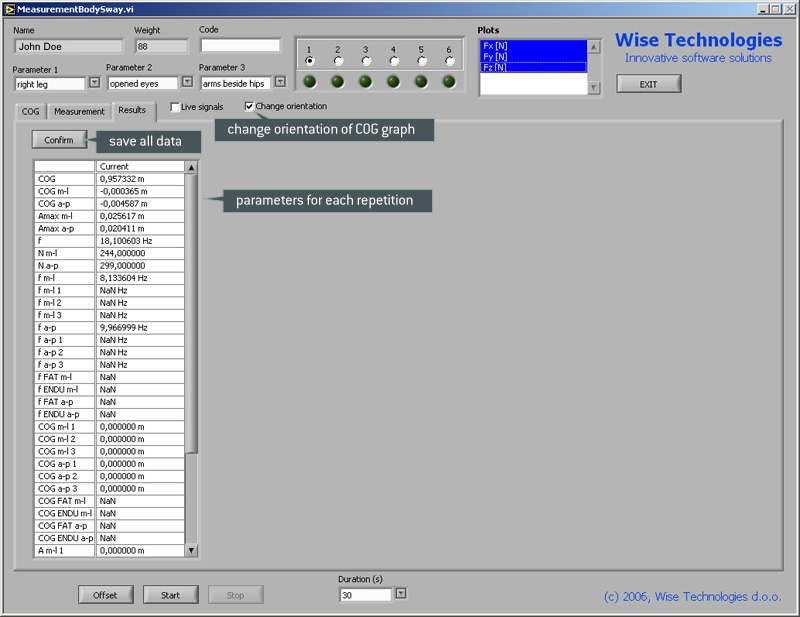Click the COG a-p value -0,004587 m
The image size is (800, 617).
[x=140, y=204]
